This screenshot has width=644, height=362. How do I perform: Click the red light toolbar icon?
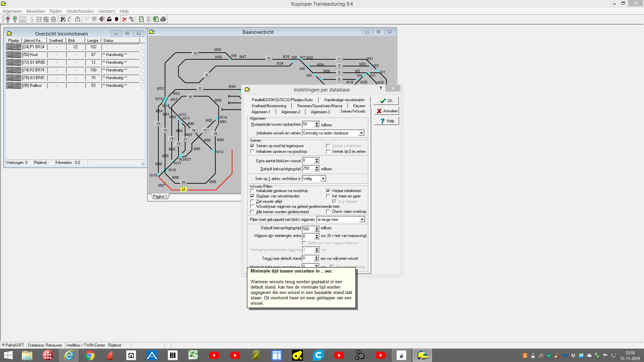[116, 19]
